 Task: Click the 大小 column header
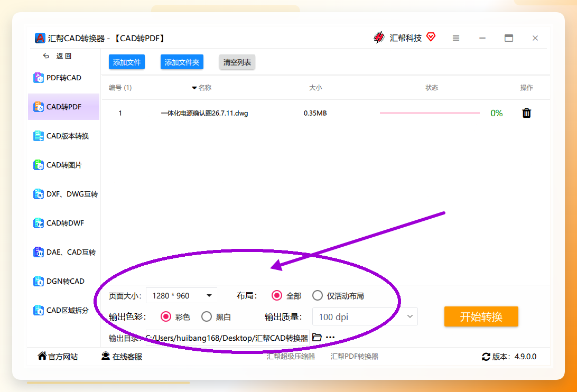point(315,88)
